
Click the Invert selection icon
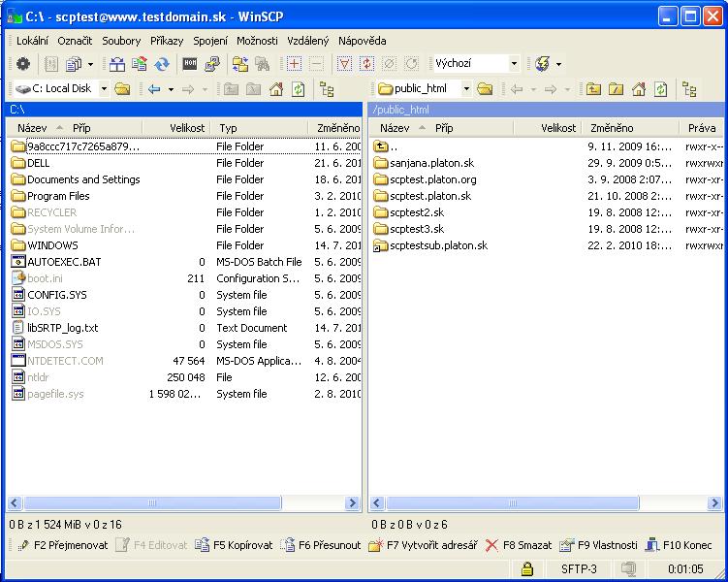click(366, 64)
